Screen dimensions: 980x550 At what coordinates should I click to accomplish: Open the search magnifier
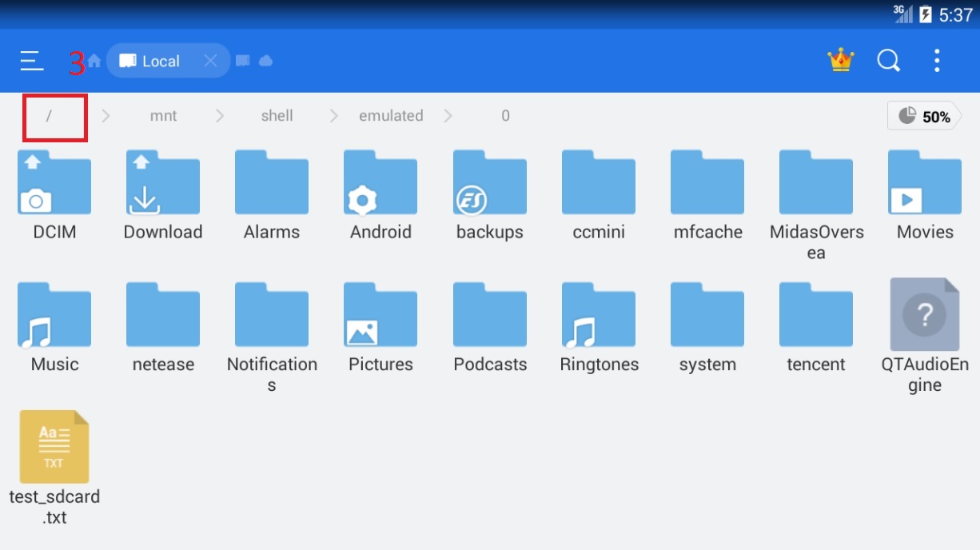click(x=889, y=61)
